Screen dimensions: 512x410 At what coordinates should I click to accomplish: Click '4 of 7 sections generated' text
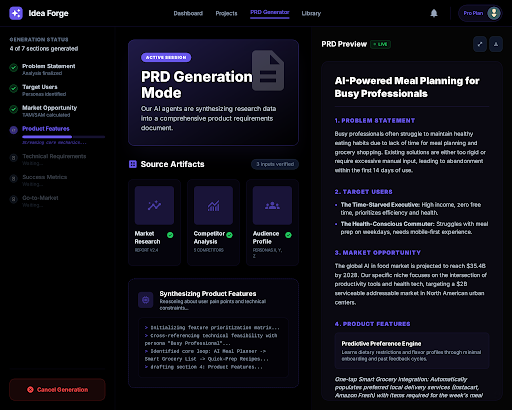point(44,49)
